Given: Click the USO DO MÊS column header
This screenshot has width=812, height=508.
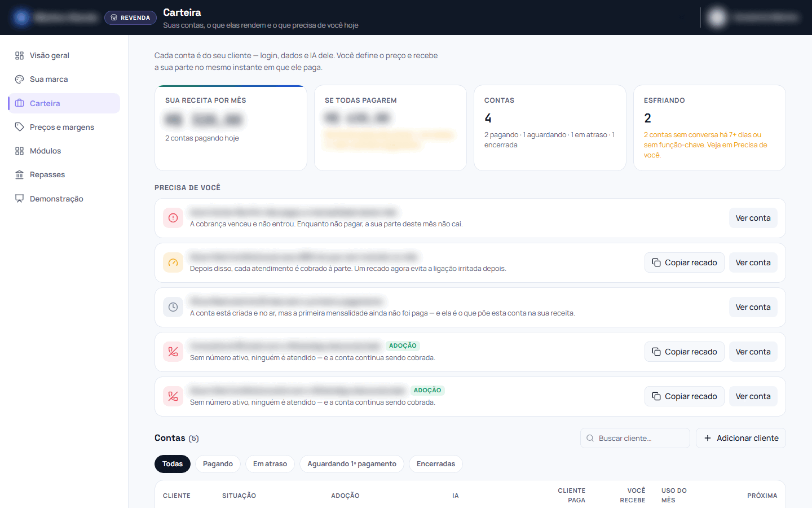Looking at the screenshot, I should pos(674,496).
